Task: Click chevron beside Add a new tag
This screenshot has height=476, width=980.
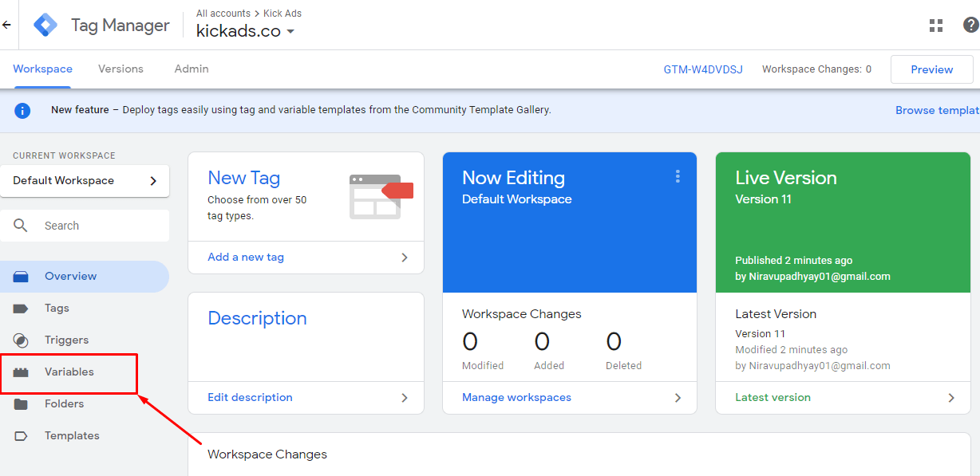Action: coord(405,258)
